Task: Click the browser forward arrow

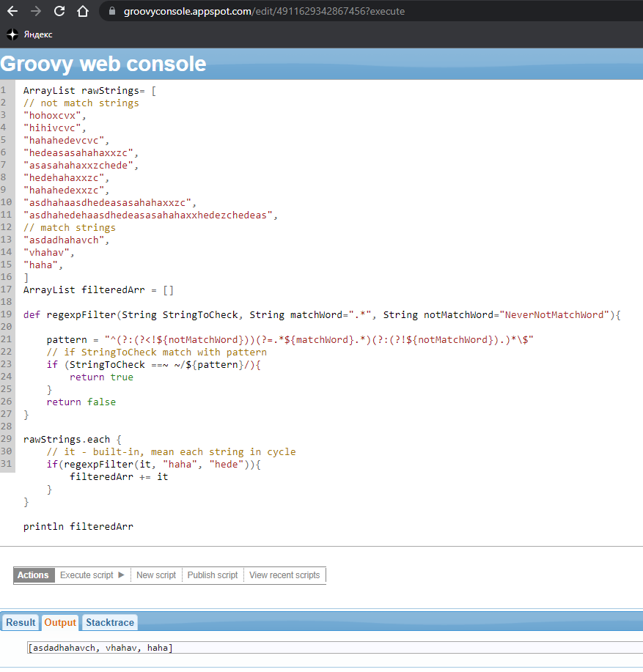Action: pyautogui.click(x=36, y=11)
